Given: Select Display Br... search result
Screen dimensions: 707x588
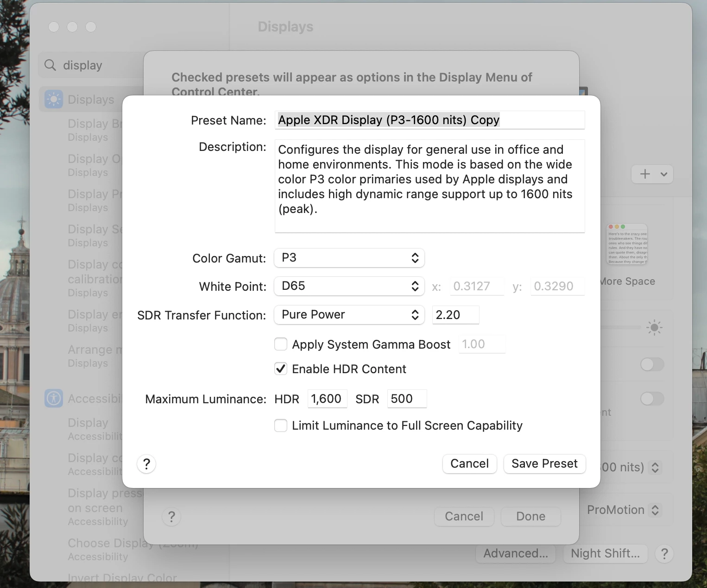Looking at the screenshot, I should 95,130.
